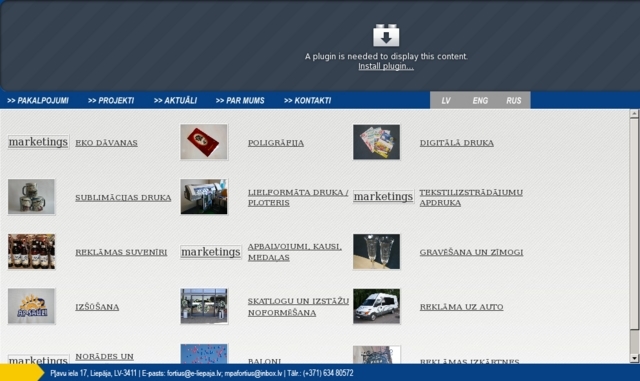640x381 pixels.
Task: Click the Digitālā druka brochures thumbnail
Action: [x=376, y=142]
